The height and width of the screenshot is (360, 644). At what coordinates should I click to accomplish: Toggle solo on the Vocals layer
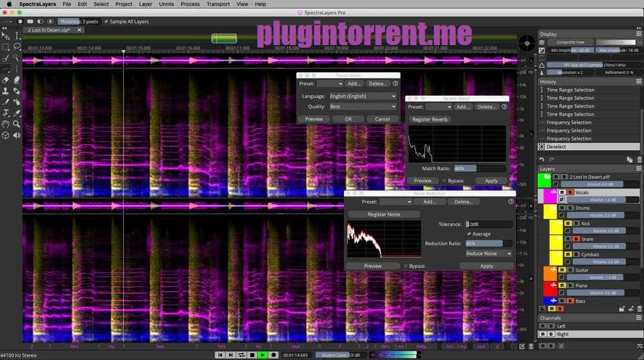(570, 193)
